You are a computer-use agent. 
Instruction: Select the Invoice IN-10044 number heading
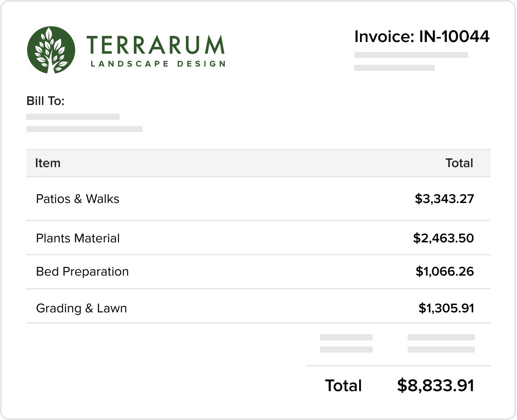[x=422, y=36]
